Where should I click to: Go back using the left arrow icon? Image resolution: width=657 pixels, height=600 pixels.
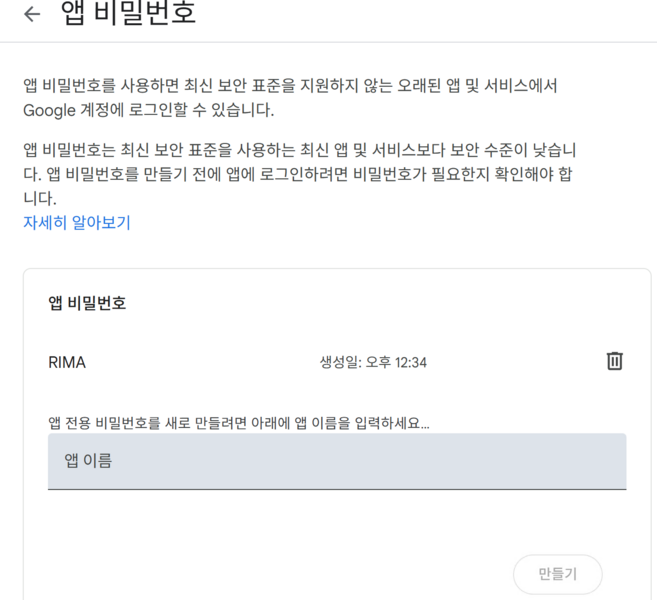32,14
